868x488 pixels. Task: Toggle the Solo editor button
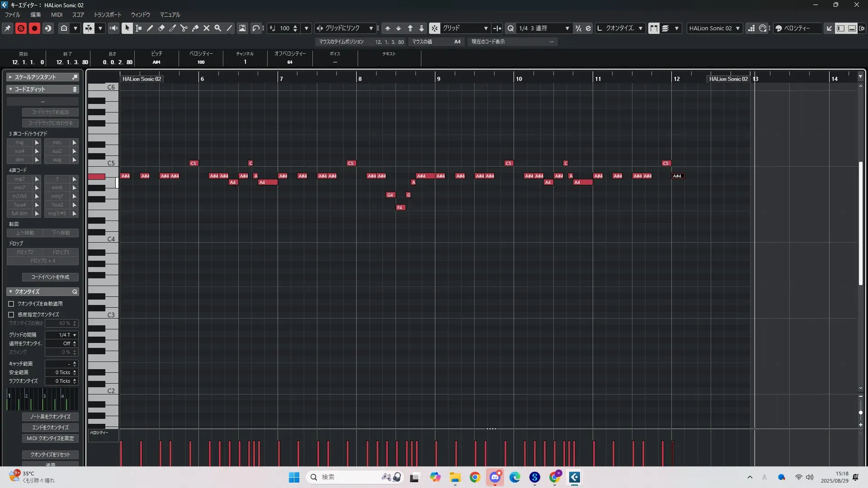21,28
